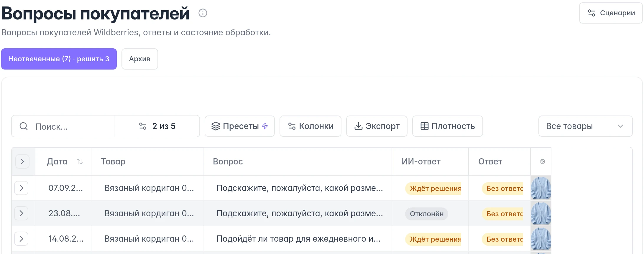Click the Экспорт button
This screenshot has width=644, height=254.
click(x=377, y=126)
